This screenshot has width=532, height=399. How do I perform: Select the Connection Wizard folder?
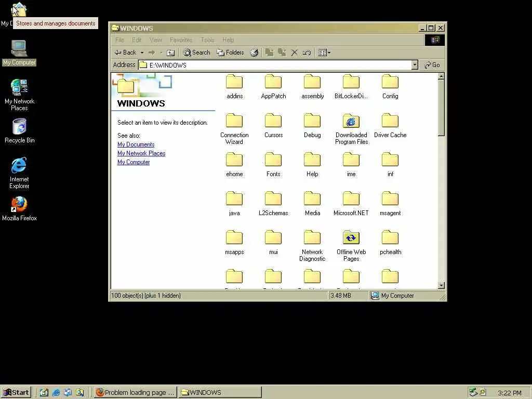point(234,129)
